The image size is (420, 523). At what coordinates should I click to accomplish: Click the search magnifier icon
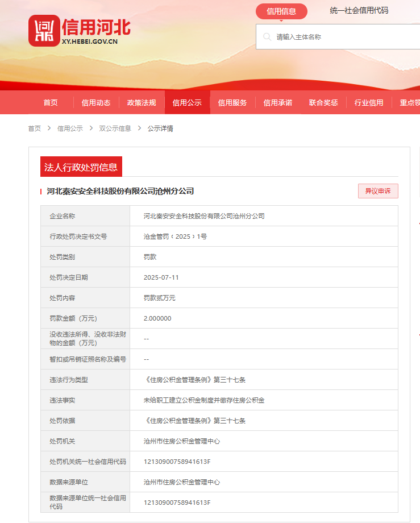click(x=267, y=37)
